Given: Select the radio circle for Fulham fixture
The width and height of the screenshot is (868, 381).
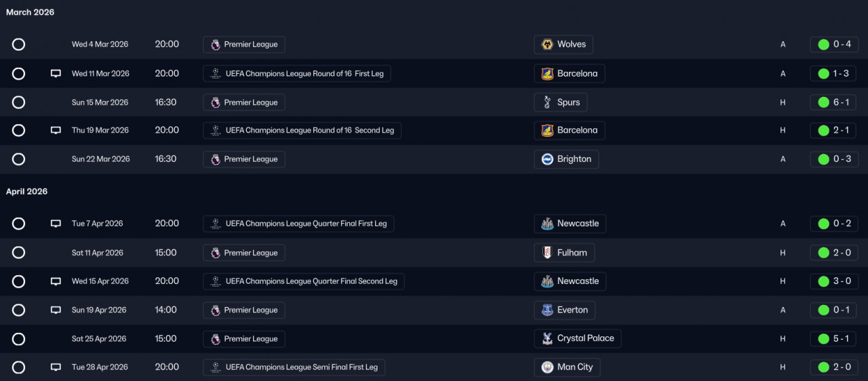Looking at the screenshot, I should click(x=18, y=253).
